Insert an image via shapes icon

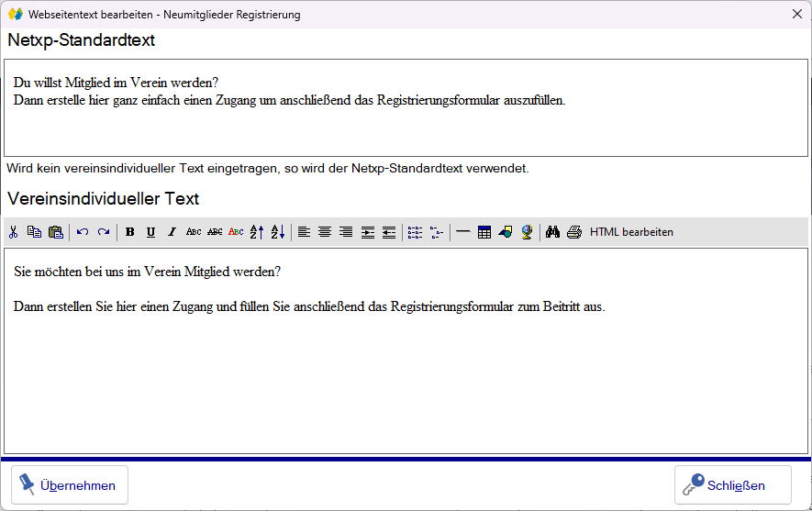pos(506,232)
